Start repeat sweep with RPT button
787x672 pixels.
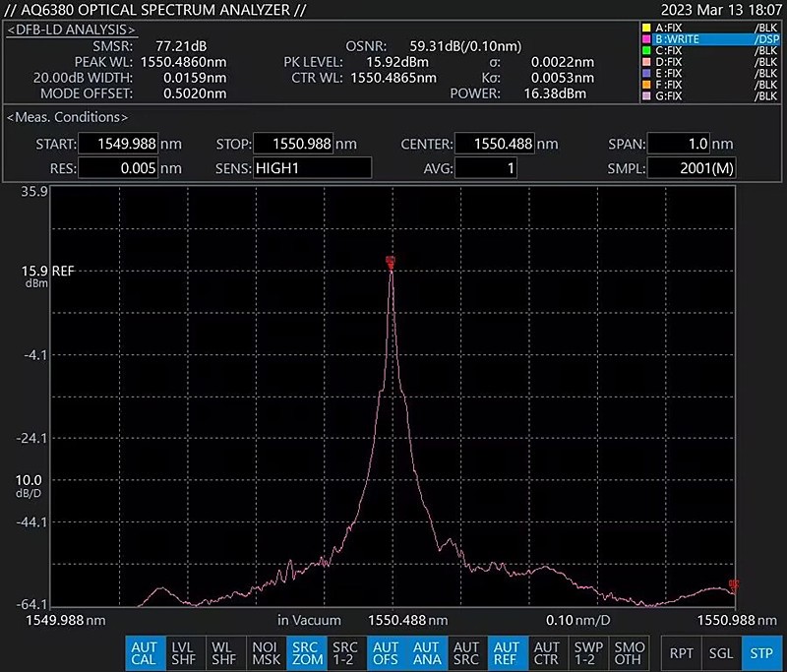click(681, 652)
